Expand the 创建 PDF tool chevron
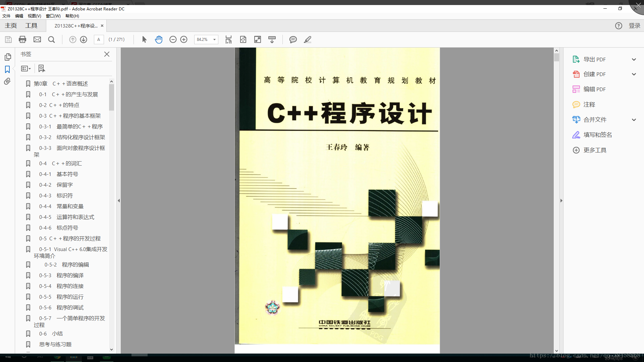The image size is (644, 362). pyautogui.click(x=634, y=74)
